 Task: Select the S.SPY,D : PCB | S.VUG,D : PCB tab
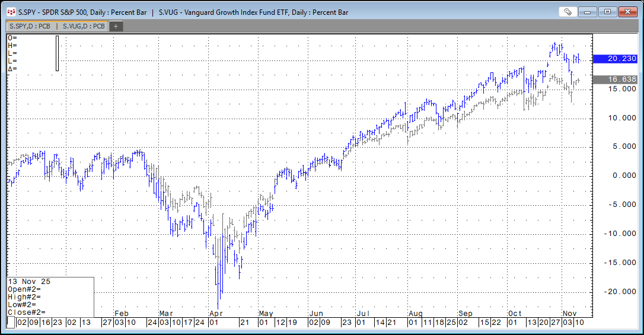[57, 26]
